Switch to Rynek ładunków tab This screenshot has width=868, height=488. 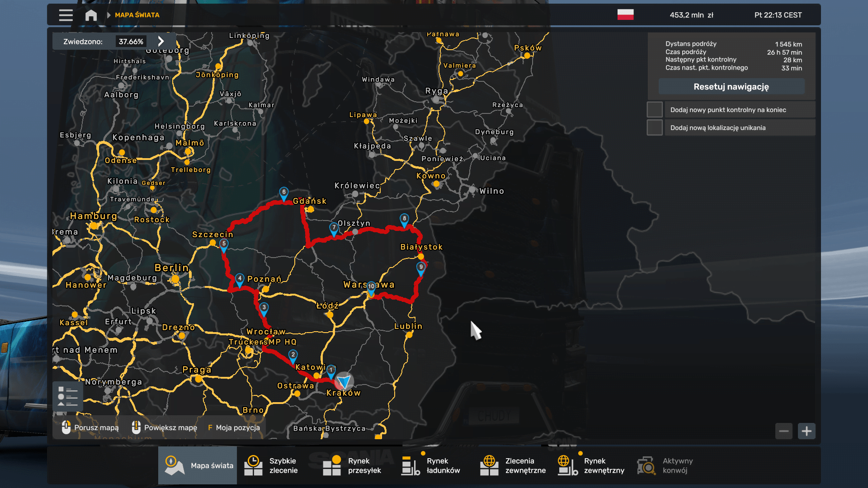[x=431, y=465]
